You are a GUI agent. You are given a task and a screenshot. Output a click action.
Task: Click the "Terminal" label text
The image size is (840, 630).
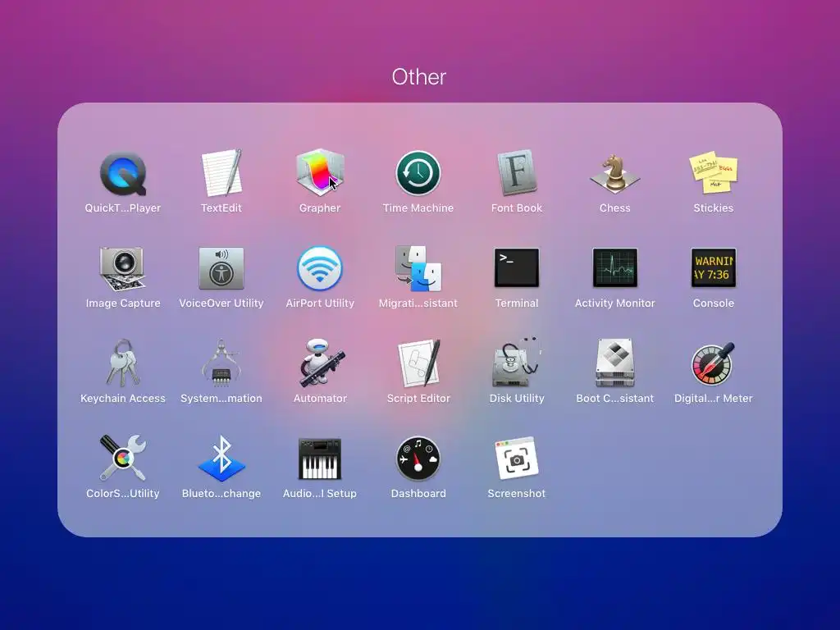517,304
